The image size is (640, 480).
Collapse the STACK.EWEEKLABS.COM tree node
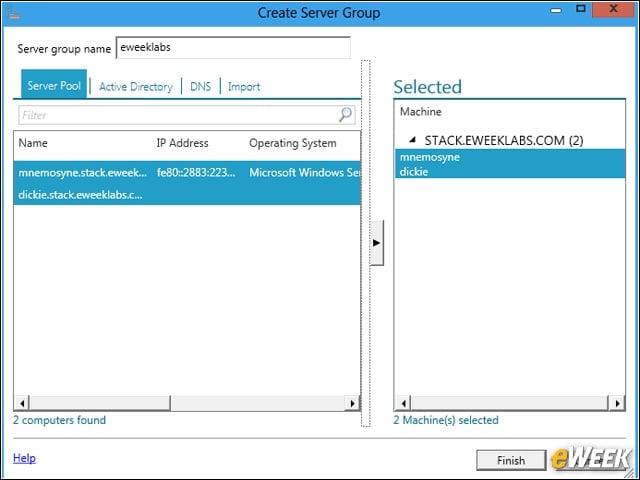413,140
